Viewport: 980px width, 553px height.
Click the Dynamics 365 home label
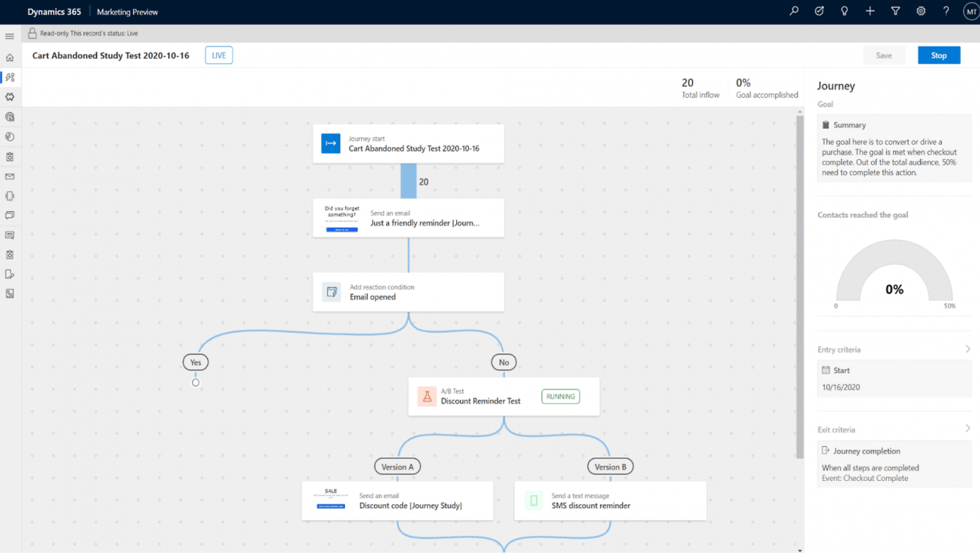point(54,11)
